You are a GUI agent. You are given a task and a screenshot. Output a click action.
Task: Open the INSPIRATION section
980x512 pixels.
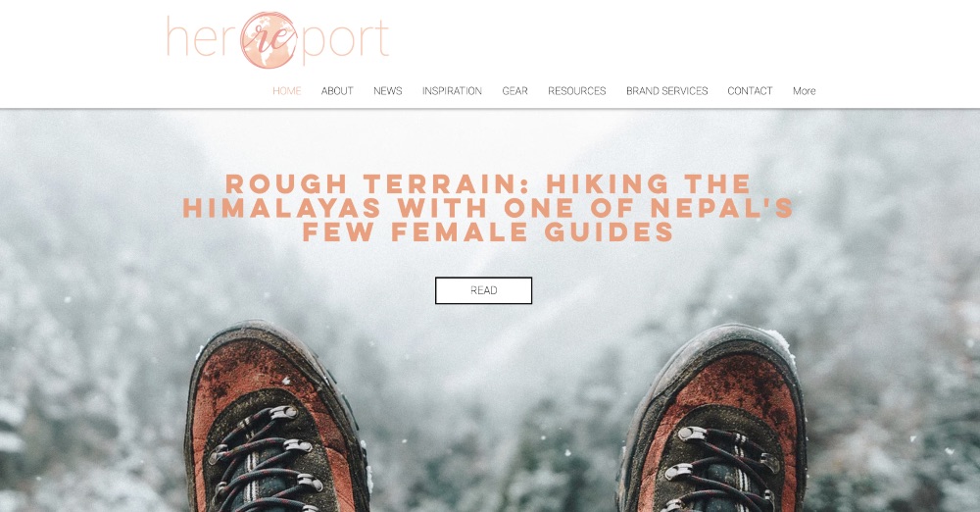(x=452, y=91)
